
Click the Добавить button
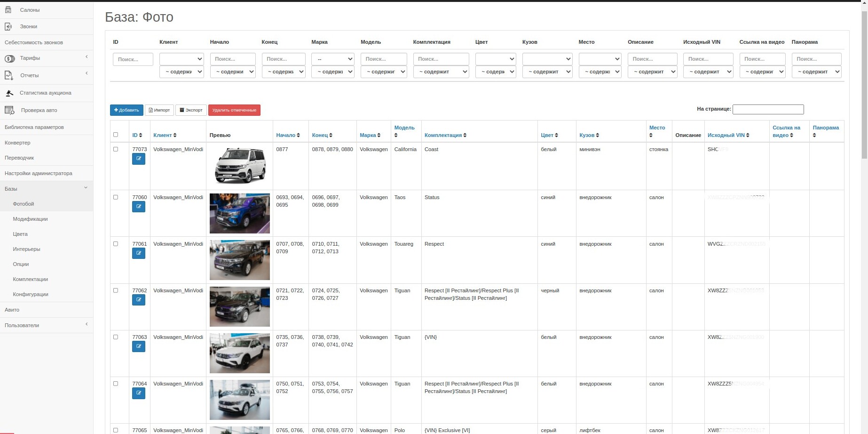tap(126, 110)
